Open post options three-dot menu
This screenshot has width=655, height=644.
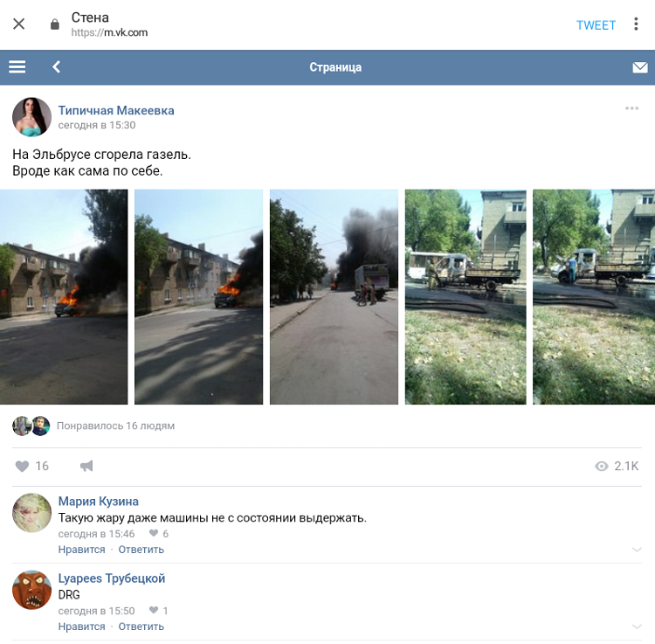631,108
